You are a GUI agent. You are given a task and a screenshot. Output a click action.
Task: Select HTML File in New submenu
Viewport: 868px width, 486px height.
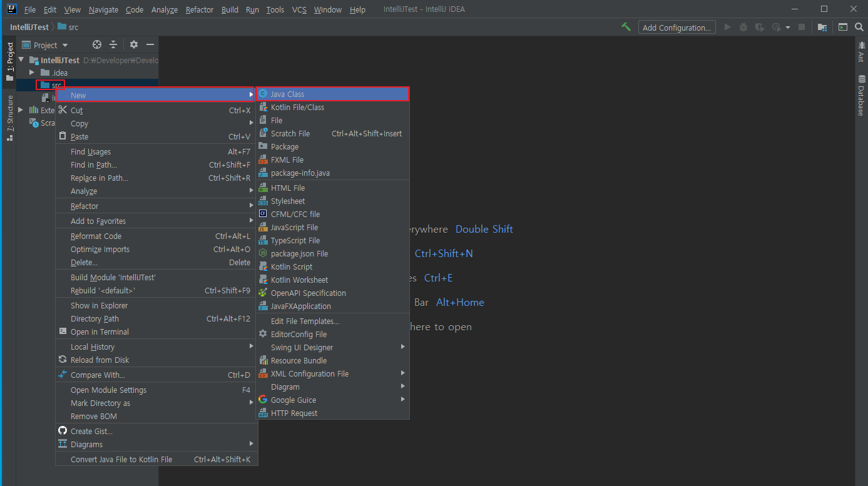click(x=333, y=188)
